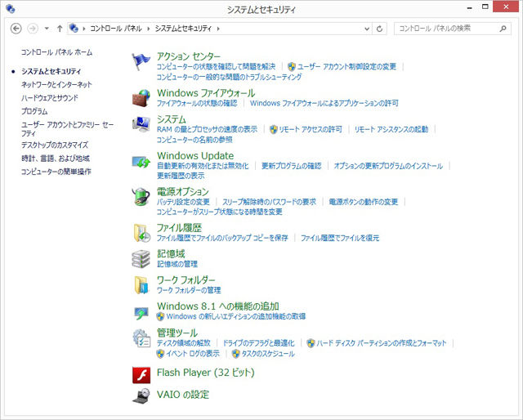Viewport: 523px width, 420px height.
Task: Open the Administrative Tools (管理ツール) gear icon
Action: pyautogui.click(x=141, y=338)
